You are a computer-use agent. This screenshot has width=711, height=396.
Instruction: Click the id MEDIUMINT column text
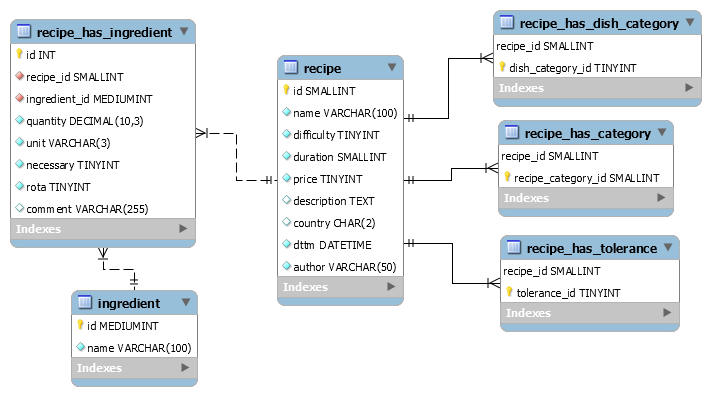[x=122, y=326]
